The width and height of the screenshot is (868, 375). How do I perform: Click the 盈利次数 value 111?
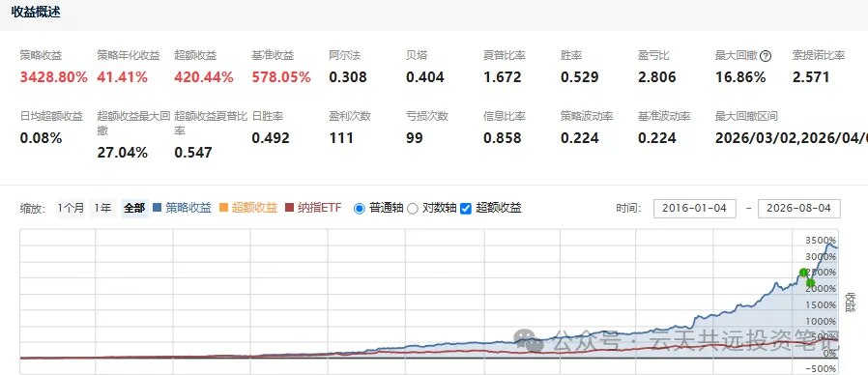pyautogui.click(x=341, y=138)
